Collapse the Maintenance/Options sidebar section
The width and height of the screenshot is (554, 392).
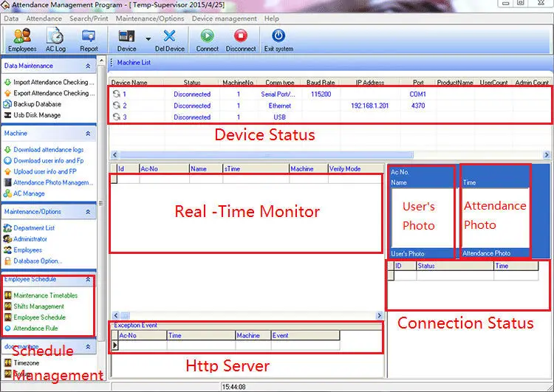(89, 212)
